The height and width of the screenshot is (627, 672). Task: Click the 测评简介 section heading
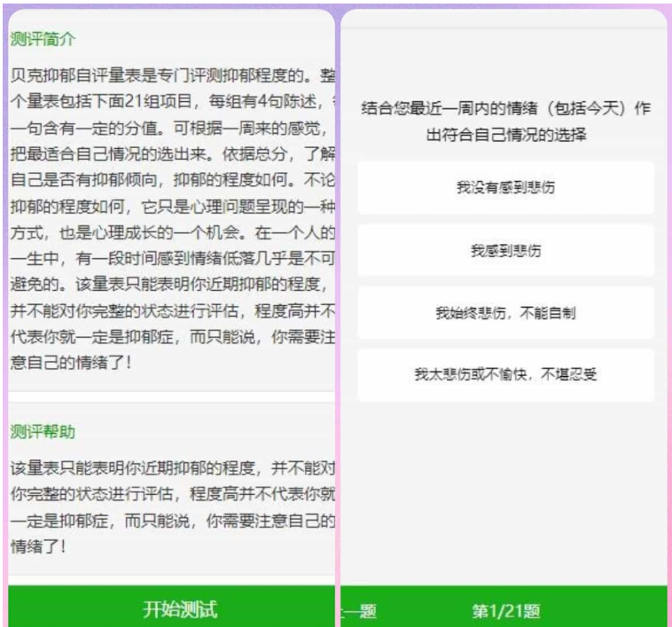click(43, 40)
